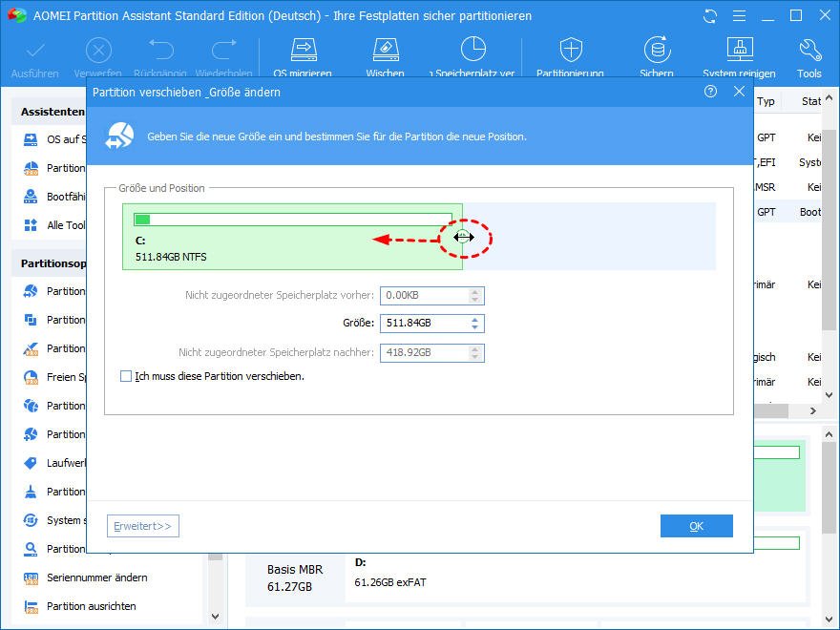
Task: Click the Typ column header
Action: (x=766, y=101)
